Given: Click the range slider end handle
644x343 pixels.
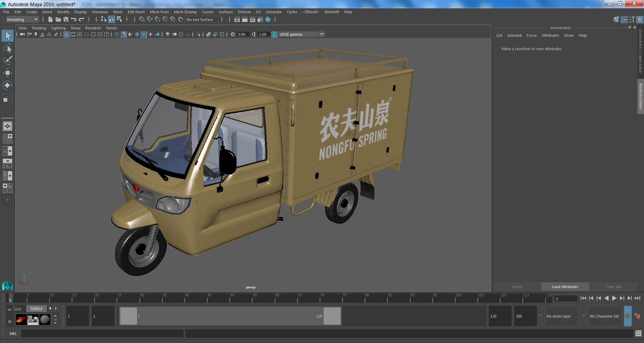Looking at the screenshot, I should [332, 316].
